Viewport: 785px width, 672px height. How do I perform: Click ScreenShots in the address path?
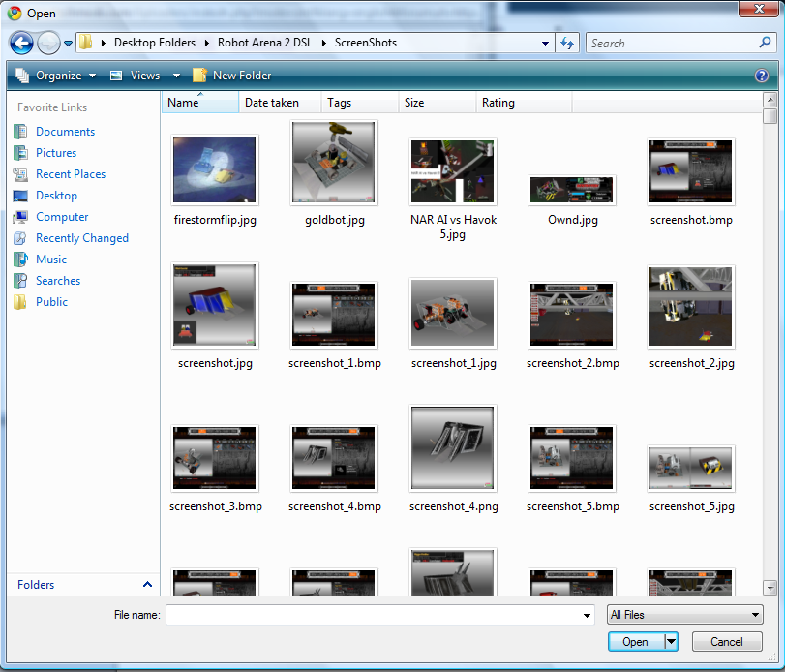click(366, 43)
